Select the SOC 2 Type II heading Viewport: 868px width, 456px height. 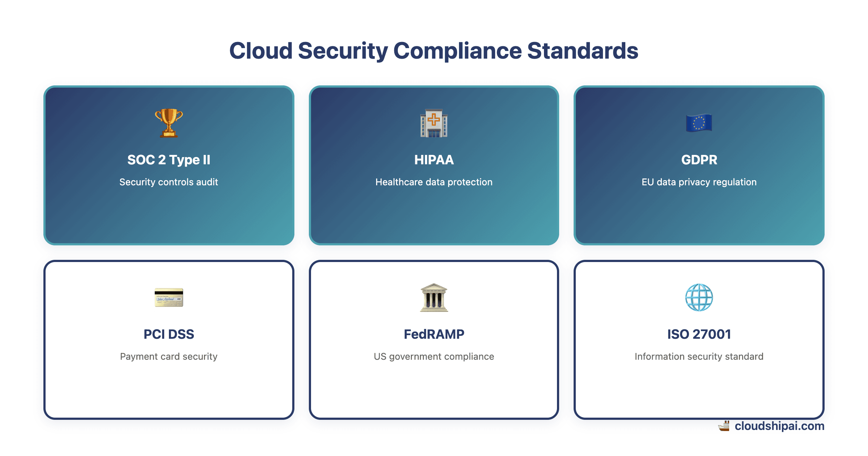(169, 159)
